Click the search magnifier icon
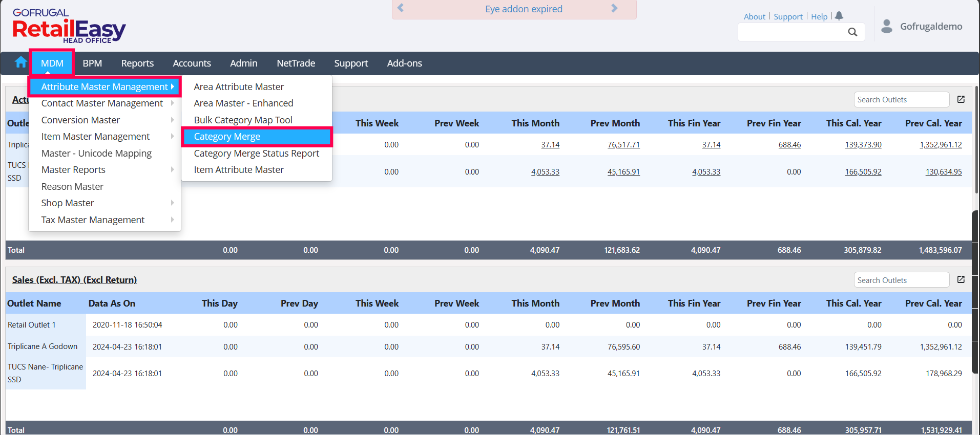Screen dimensions: 980x435 [852, 32]
